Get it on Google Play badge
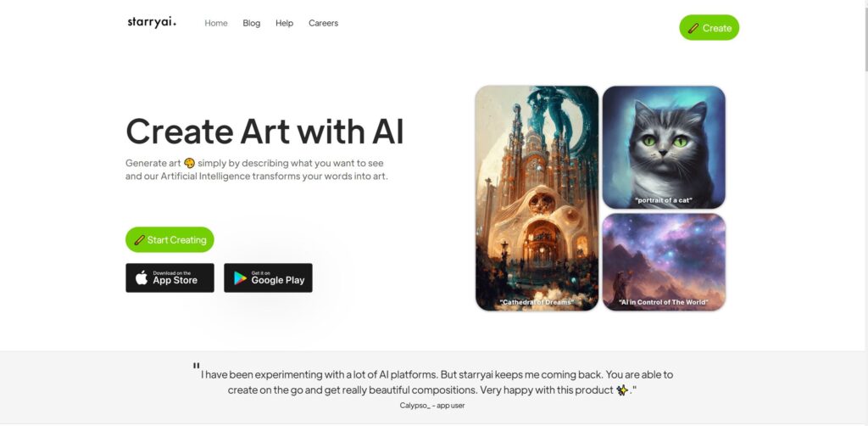The height and width of the screenshot is (426, 868). coord(268,278)
